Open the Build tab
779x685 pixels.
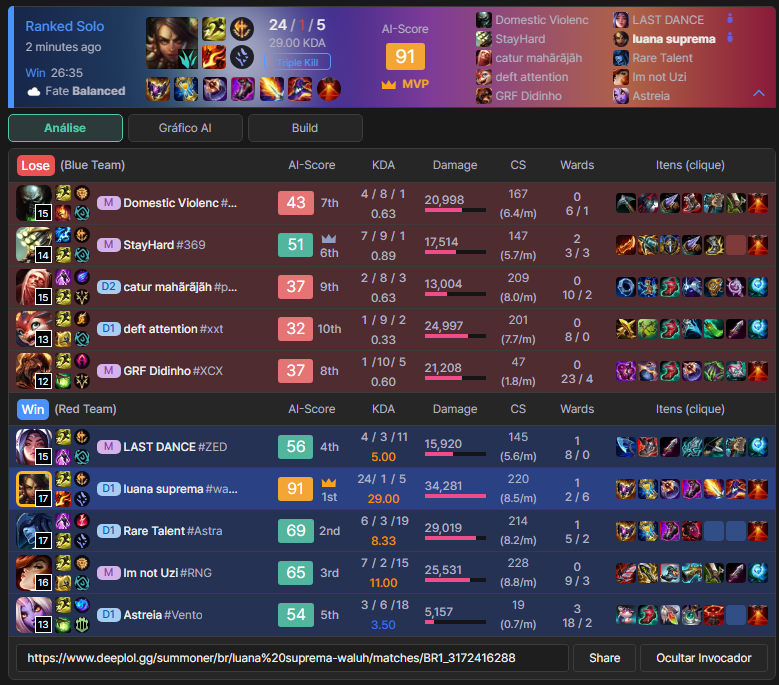coord(305,128)
